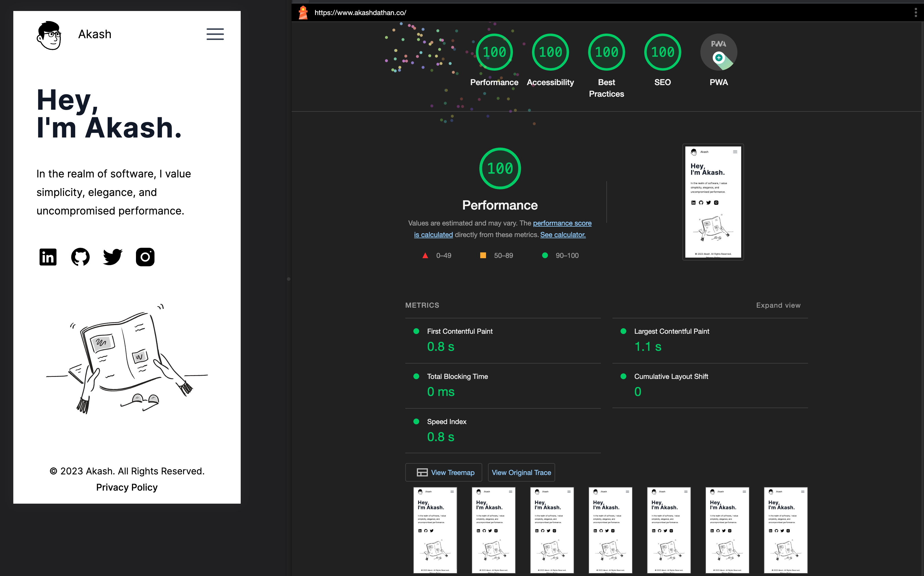924x576 pixels.
Task: Click the Twitter bird icon
Action: (x=113, y=257)
